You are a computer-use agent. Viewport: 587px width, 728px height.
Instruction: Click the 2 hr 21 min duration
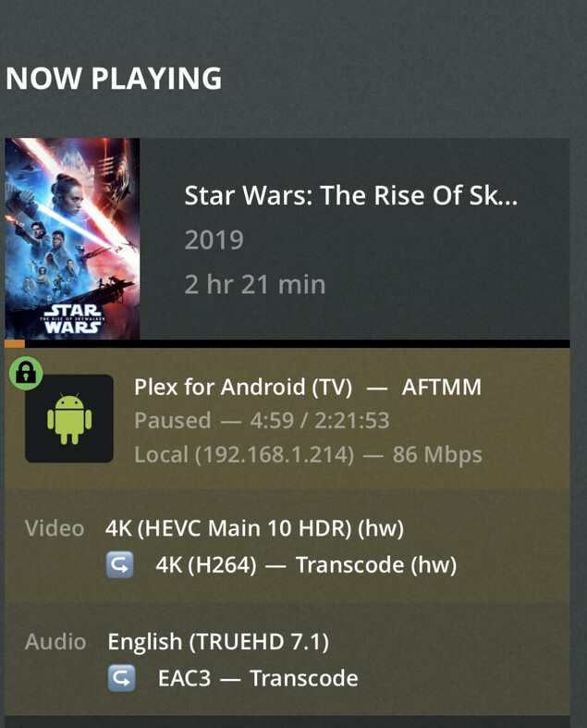tap(255, 284)
